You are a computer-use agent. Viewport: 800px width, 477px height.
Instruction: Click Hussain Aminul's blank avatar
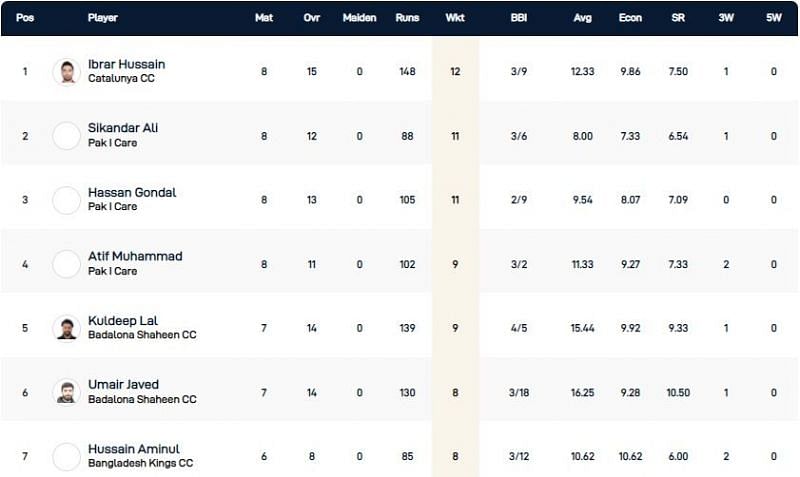click(66, 456)
